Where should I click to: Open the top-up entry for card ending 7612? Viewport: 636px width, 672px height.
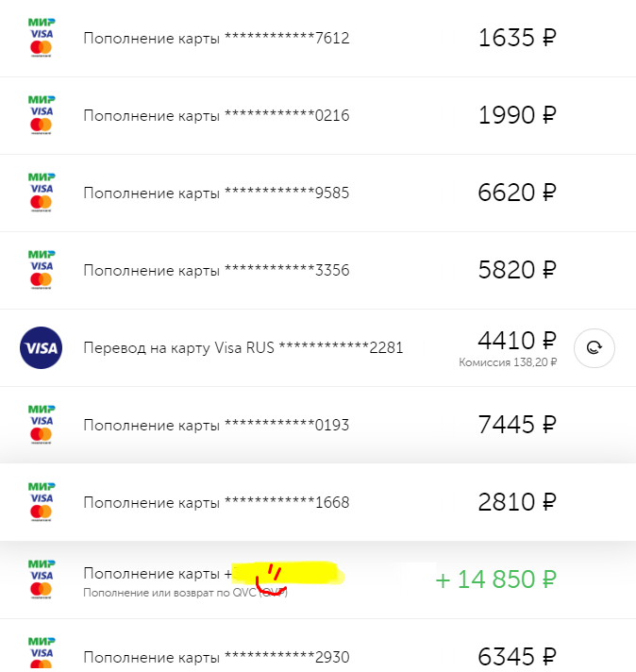click(x=216, y=39)
